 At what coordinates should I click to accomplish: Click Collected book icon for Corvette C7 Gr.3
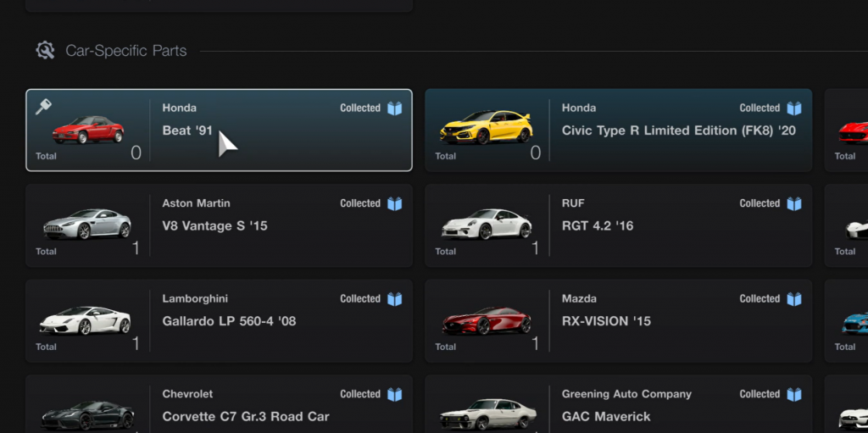[x=394, y=394]
